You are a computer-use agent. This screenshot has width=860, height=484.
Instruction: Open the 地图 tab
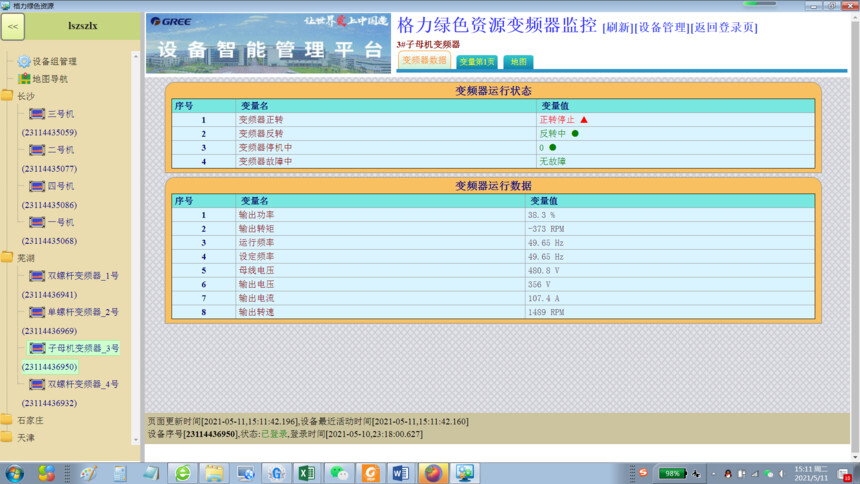(x=518, y=62)
